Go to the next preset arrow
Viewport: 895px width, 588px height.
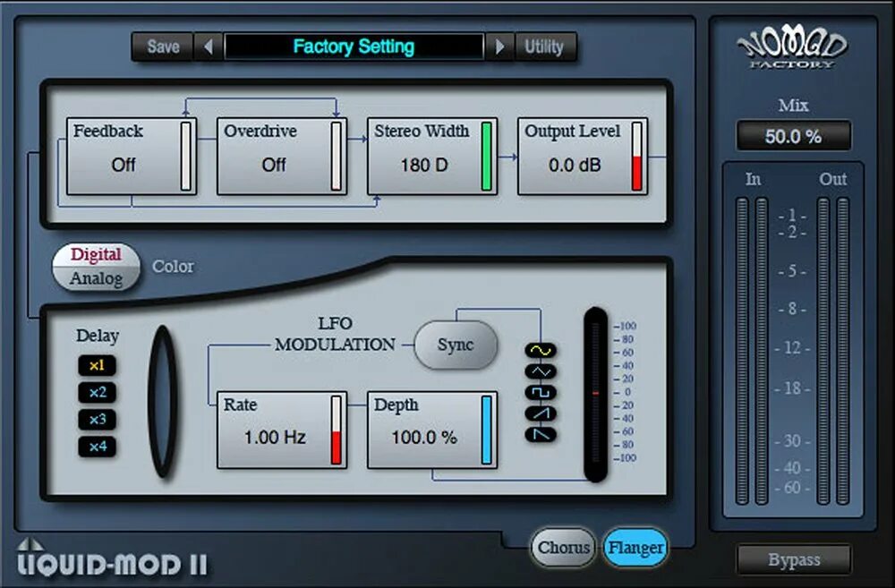[x=500, y=47]
